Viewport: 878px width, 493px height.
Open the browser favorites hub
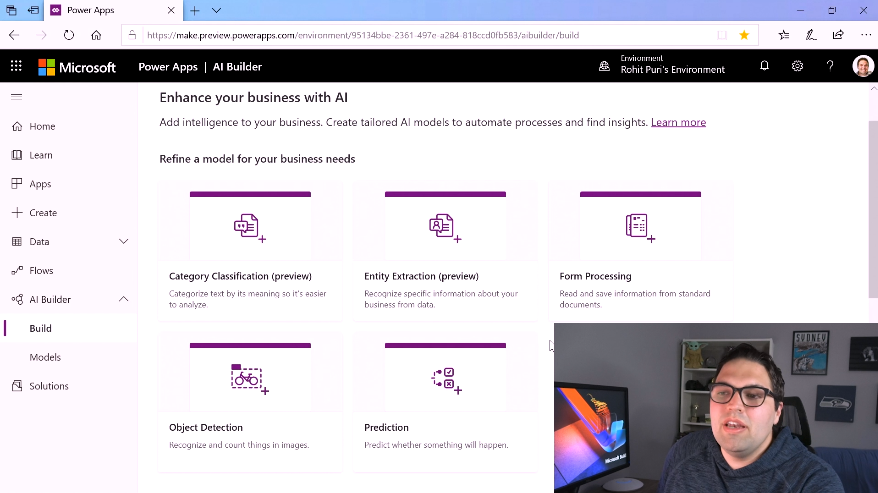(784, 35)
